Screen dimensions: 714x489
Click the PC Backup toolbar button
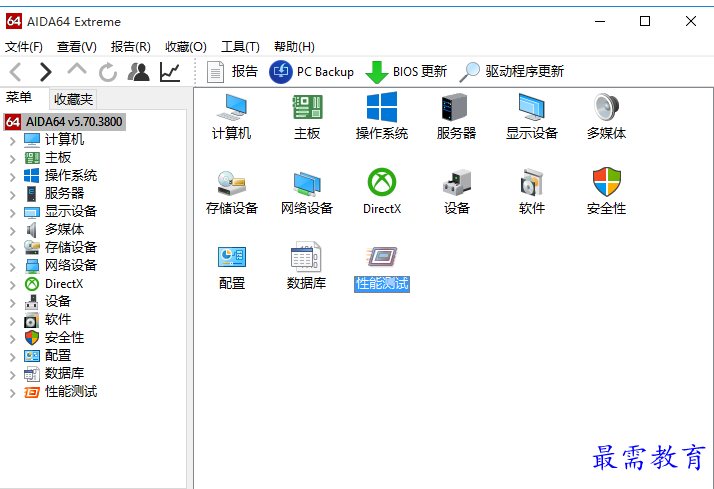click(311, 72)
